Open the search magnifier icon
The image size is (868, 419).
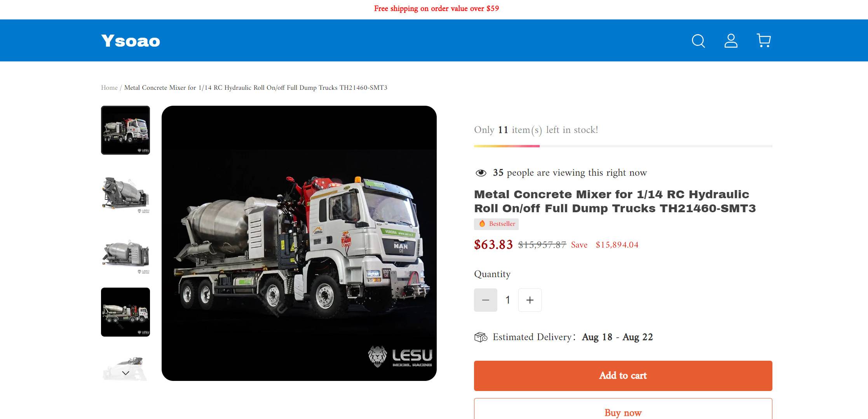[698, 41]
